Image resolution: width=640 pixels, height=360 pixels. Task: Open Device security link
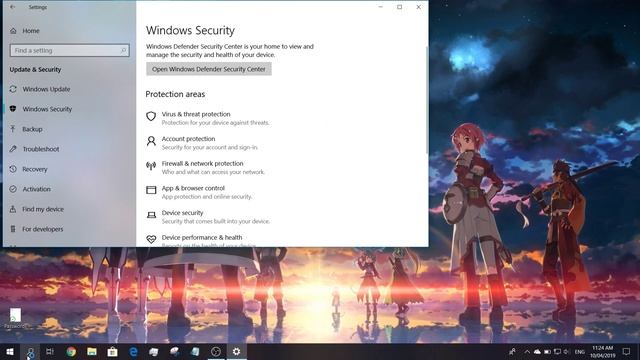click(182, 213)
